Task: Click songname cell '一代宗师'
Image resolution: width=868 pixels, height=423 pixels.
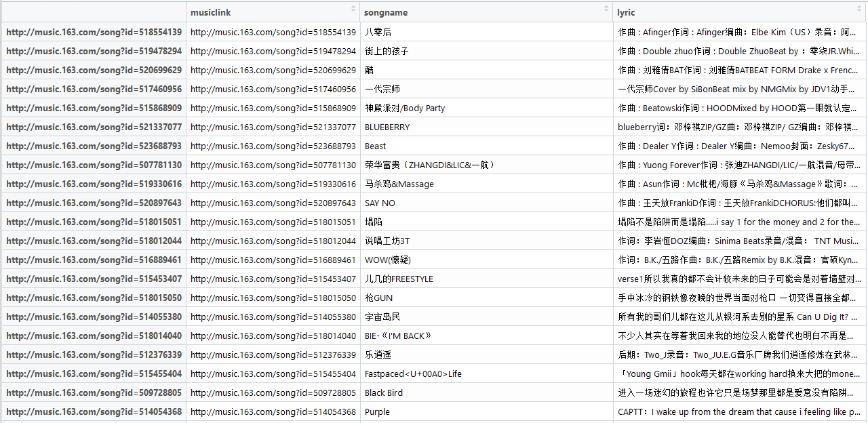Action: pos(486,89)
